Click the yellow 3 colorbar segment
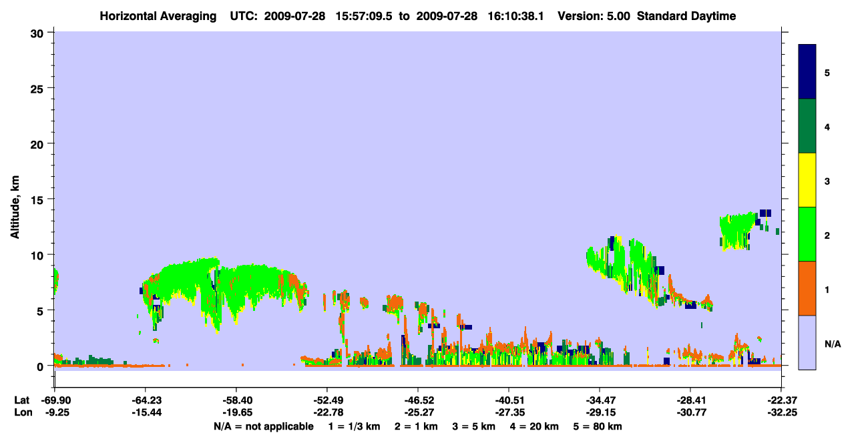 coord(807,180)
